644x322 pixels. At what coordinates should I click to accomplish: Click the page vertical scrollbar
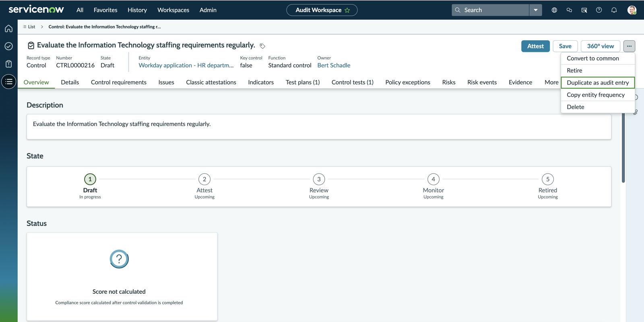click(x=623, y=148)
